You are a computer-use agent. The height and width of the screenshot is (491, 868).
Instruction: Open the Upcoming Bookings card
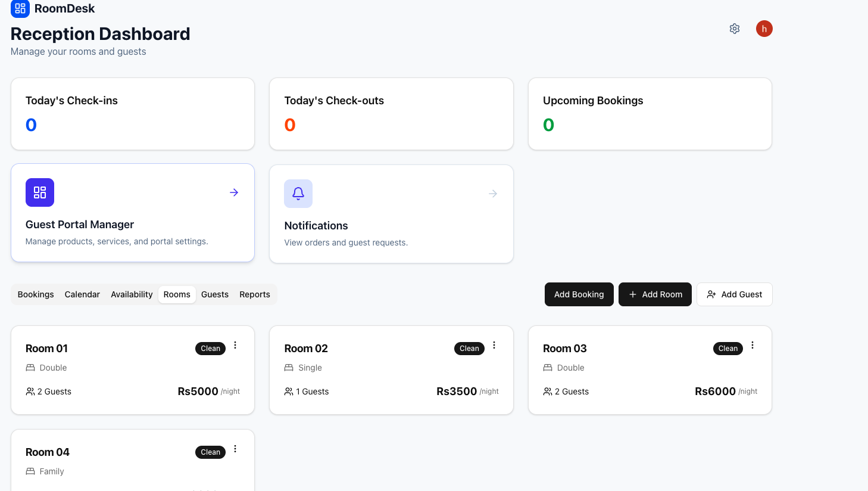click(650, 114)
